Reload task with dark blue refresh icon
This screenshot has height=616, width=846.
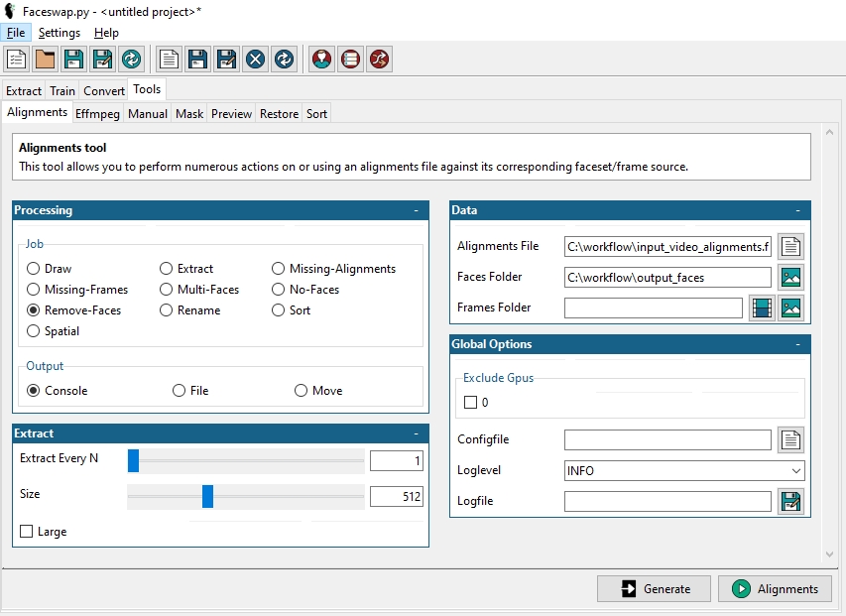click(x=284, y=59)
